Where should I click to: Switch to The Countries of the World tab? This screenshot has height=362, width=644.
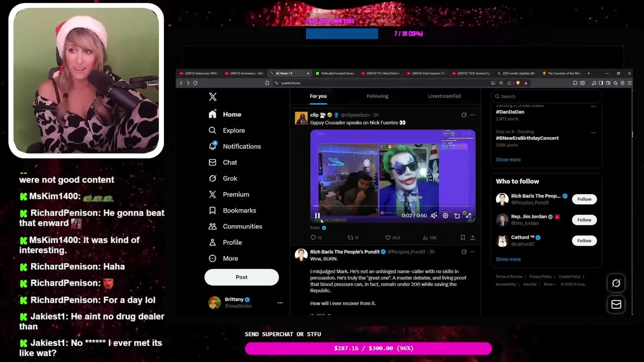click(562, 73)
